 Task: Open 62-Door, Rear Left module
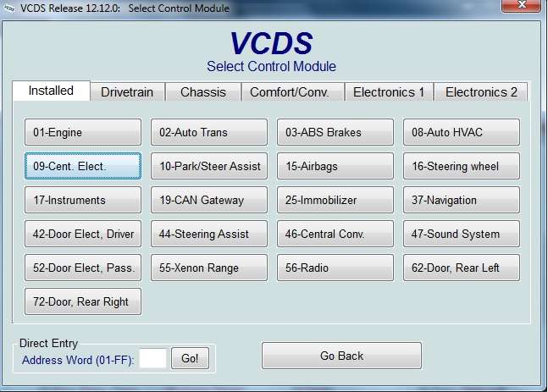[x=462, y=268]
